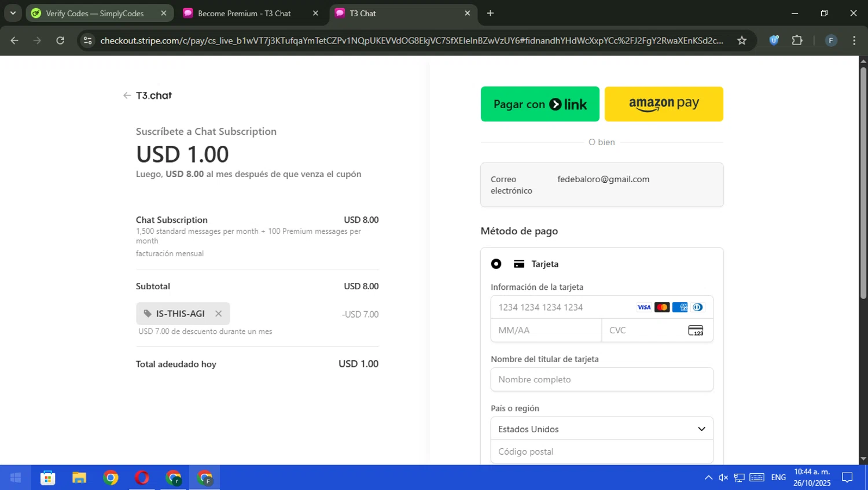Show hidden system tray icons

coord(708,478)
